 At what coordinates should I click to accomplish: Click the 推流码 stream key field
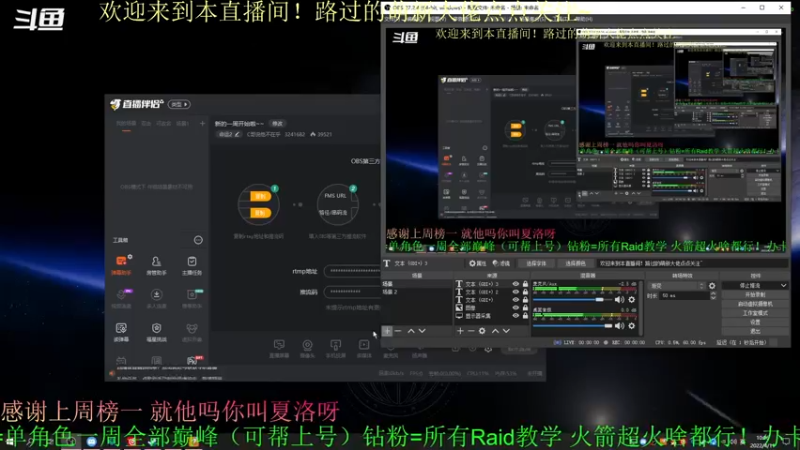[x=352, y=292]
